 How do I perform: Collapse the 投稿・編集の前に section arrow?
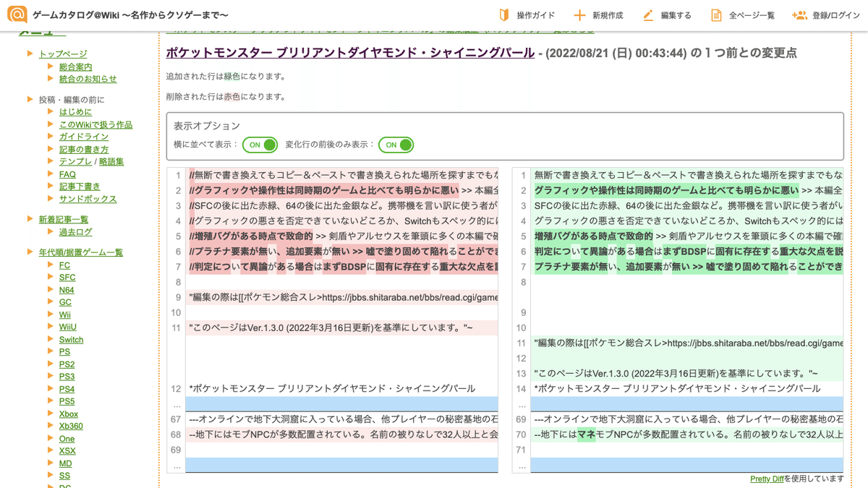pyautogui.click(x=30, y=98)
